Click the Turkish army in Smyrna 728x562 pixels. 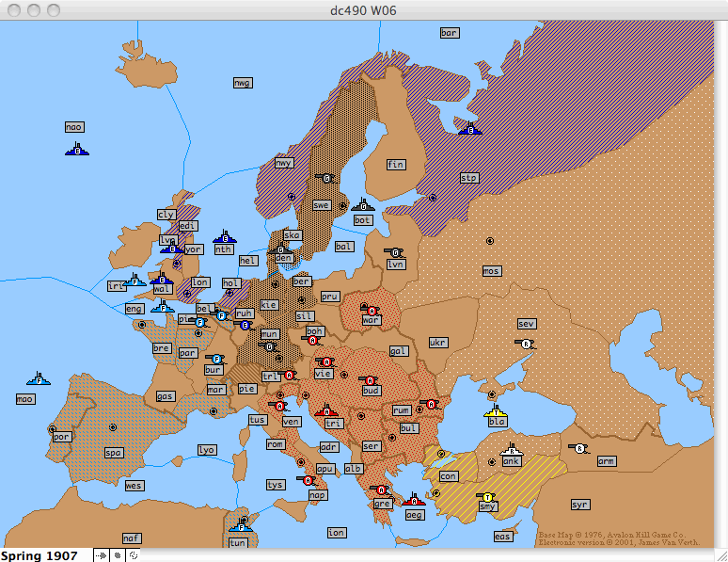[487, 496]
